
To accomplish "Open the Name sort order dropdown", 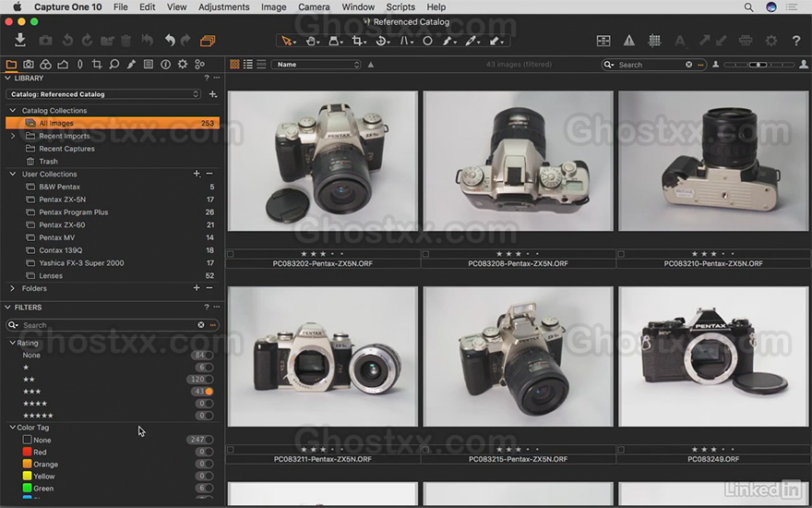I will [316, 65].
